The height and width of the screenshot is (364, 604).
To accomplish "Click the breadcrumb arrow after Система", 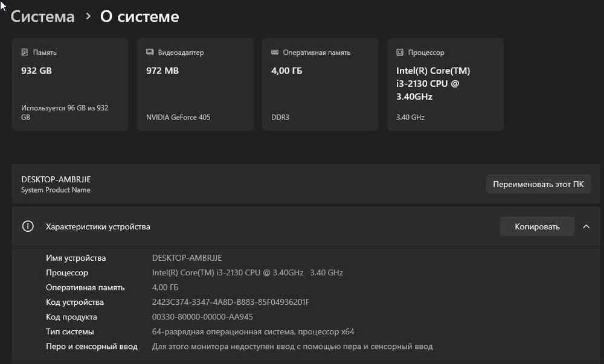I will (88, 16).
